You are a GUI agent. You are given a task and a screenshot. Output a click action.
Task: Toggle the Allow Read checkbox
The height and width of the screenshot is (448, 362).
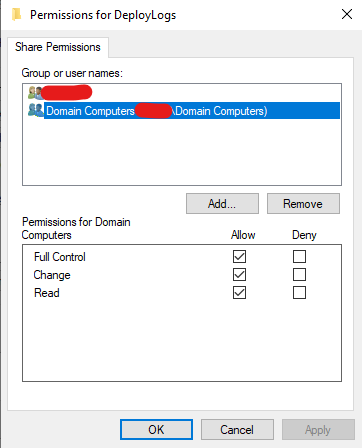pos(239,293)
